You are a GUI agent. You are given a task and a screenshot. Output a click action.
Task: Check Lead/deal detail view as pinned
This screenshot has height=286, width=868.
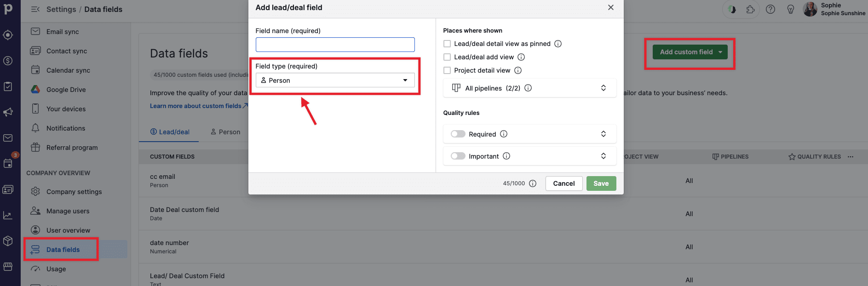click(x=447, y=44)
